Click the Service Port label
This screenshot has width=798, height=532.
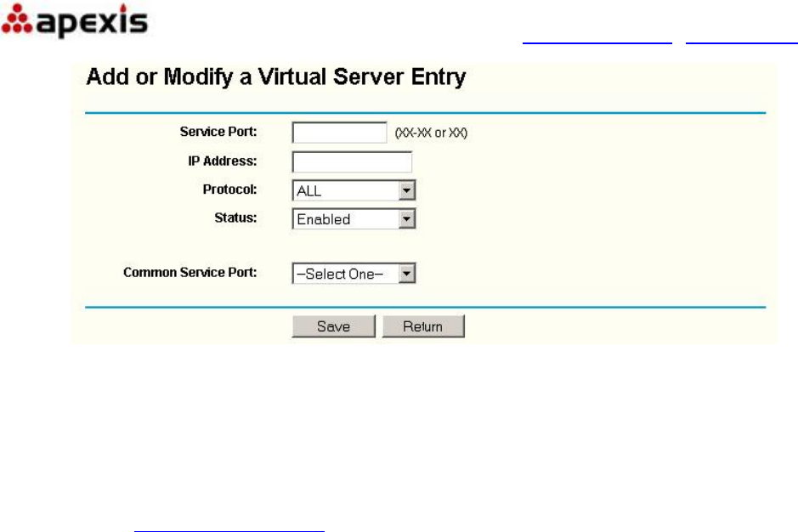pos(218,132)
